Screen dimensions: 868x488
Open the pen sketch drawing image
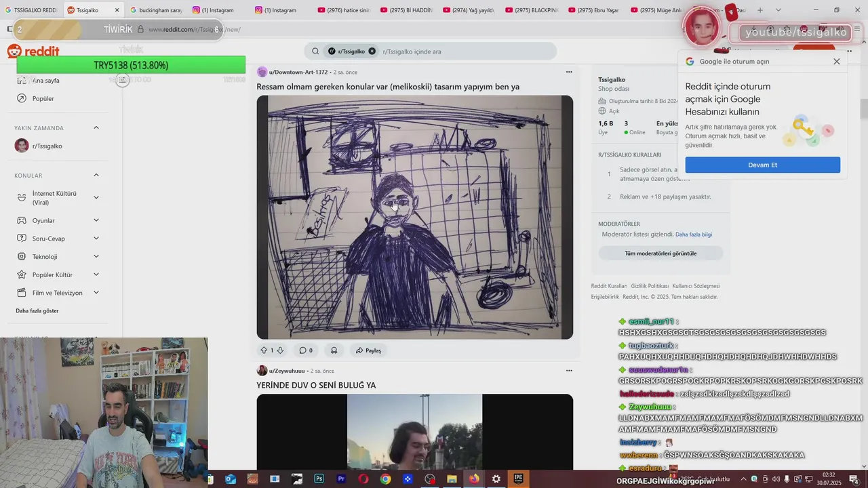tap(414, 217)
